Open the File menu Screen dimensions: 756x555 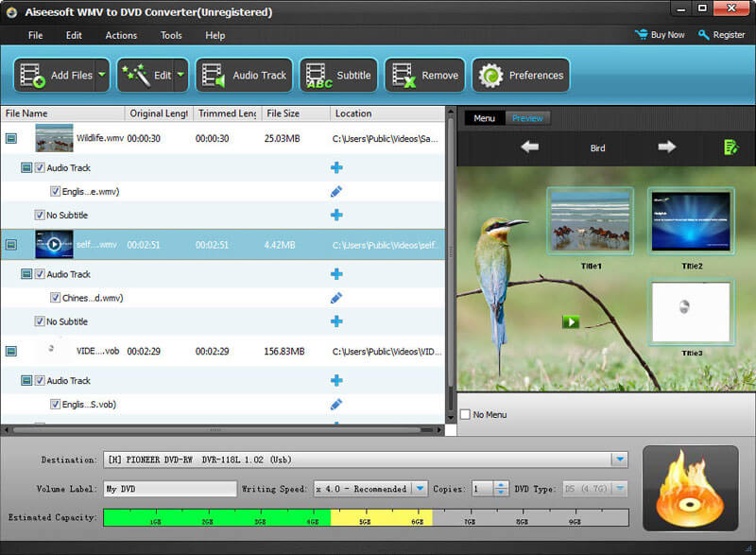(x=35, y=35)
